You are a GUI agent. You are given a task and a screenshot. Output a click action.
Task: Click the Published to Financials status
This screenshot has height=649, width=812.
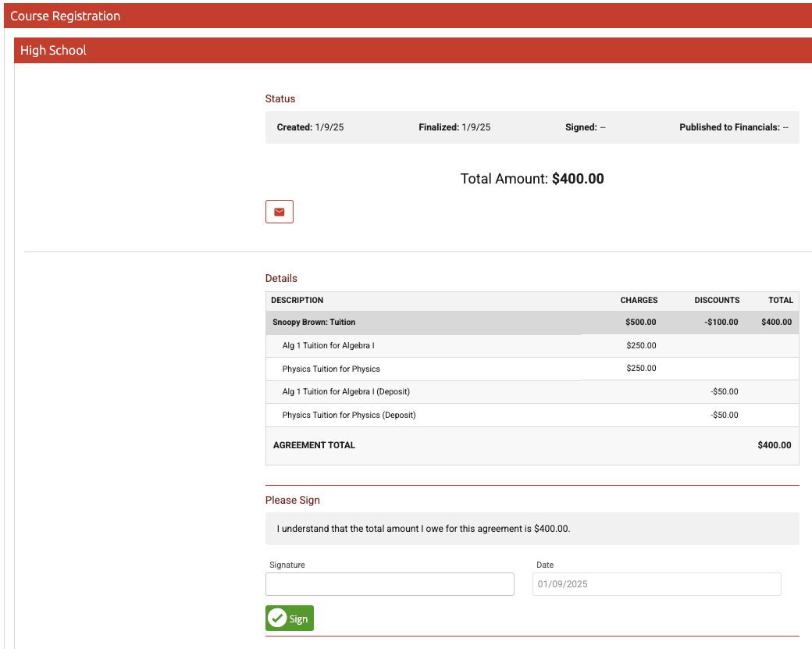coord(734,127)
